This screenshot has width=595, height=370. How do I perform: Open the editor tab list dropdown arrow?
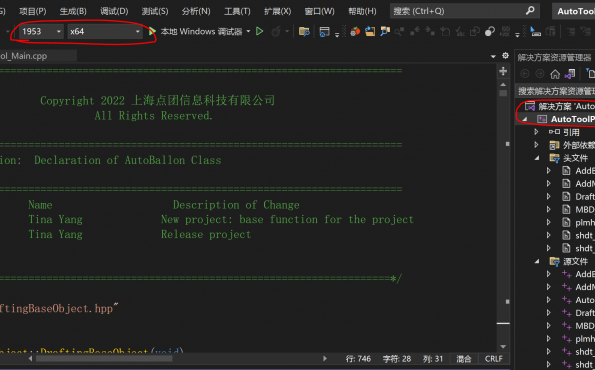pyautogui.click(x=493, y=56)
